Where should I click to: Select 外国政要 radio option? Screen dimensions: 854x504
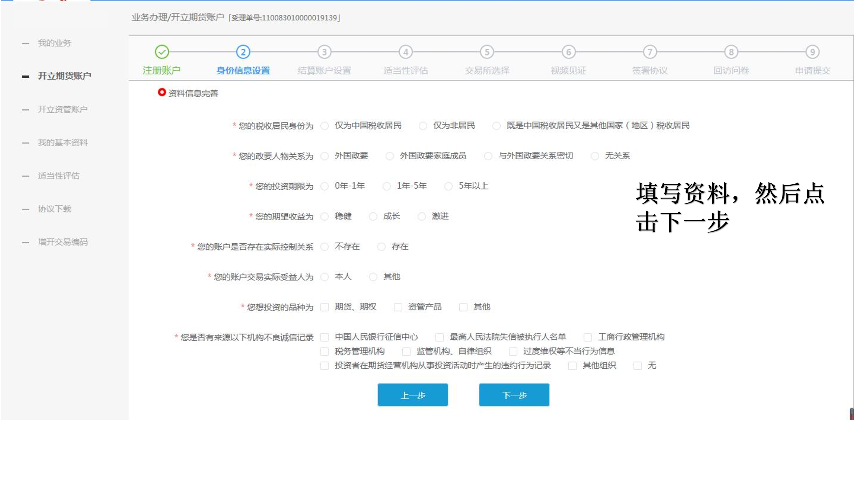[325, 156]
